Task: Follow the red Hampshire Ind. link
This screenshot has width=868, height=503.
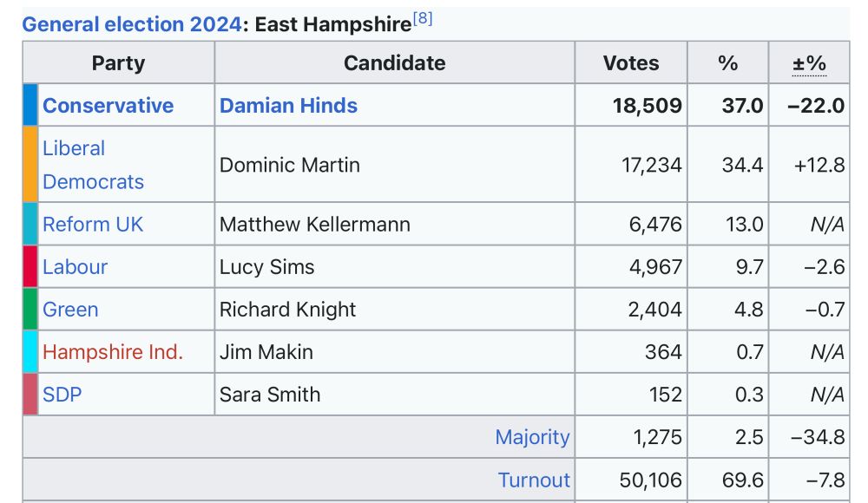Action: pos(113,352)
